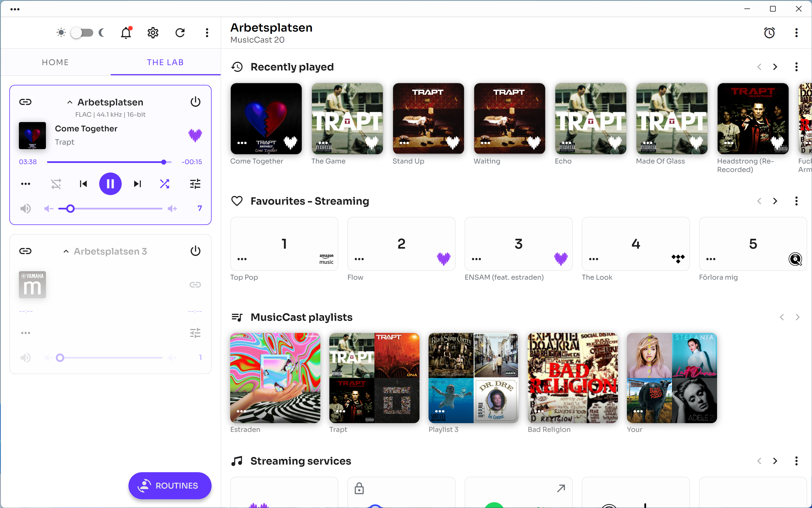
Task: Collapse the Arbetsplatsen room card
Action: pyautogui.click(x=70, y=102)
